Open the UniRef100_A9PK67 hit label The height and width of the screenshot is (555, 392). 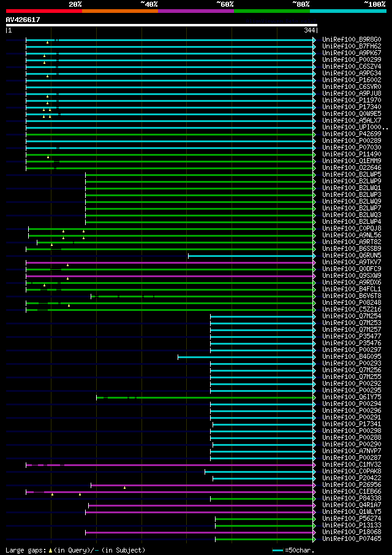352,53
